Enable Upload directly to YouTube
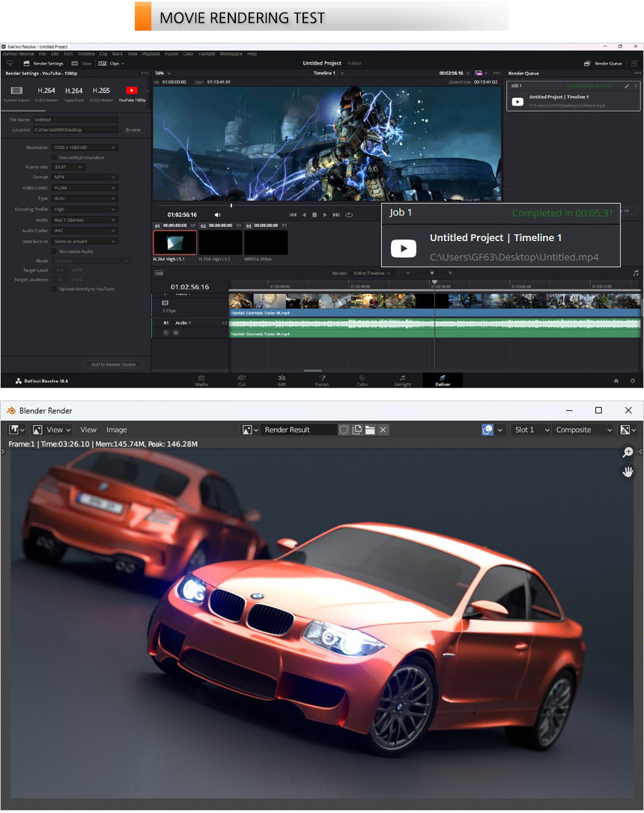 [54, 288]
